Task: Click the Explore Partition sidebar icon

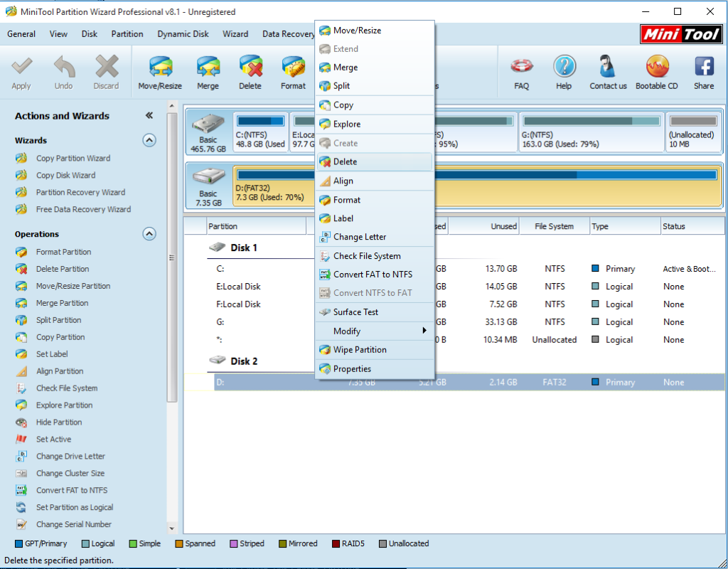Action: tap(21, 405)
